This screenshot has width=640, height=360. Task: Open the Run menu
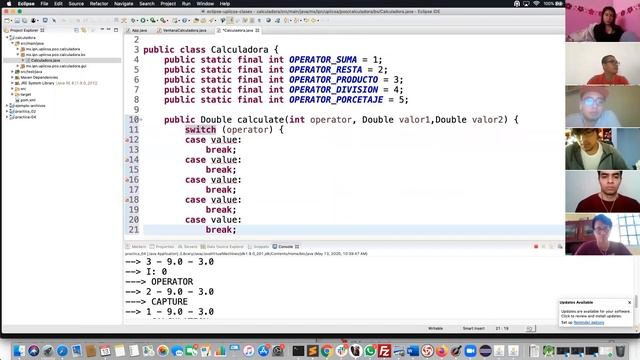pos(186,3)
